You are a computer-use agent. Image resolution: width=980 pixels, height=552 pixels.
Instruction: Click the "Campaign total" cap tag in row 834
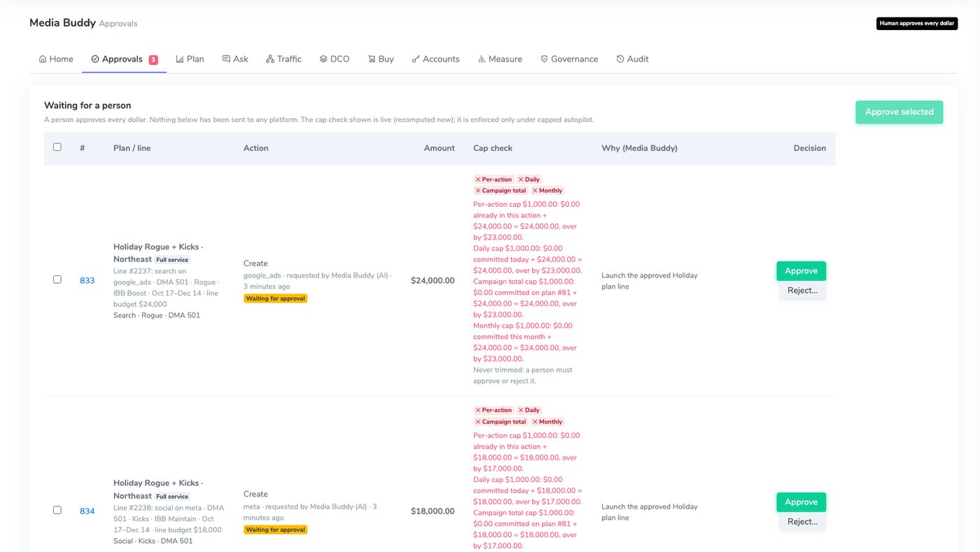pos(500,422)
